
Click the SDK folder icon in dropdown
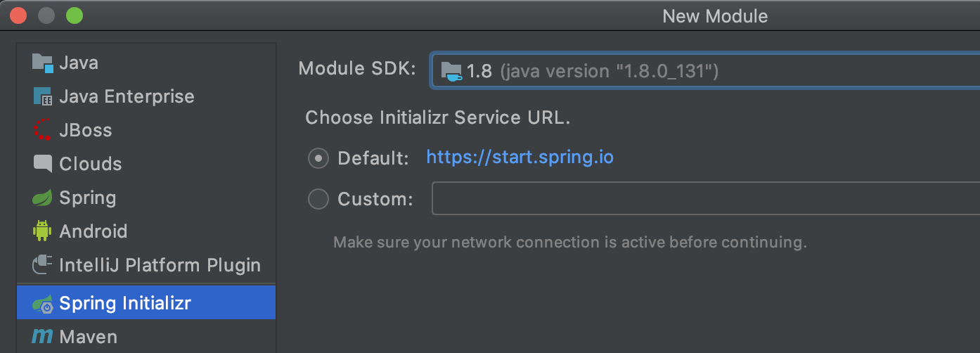(451, 71)
